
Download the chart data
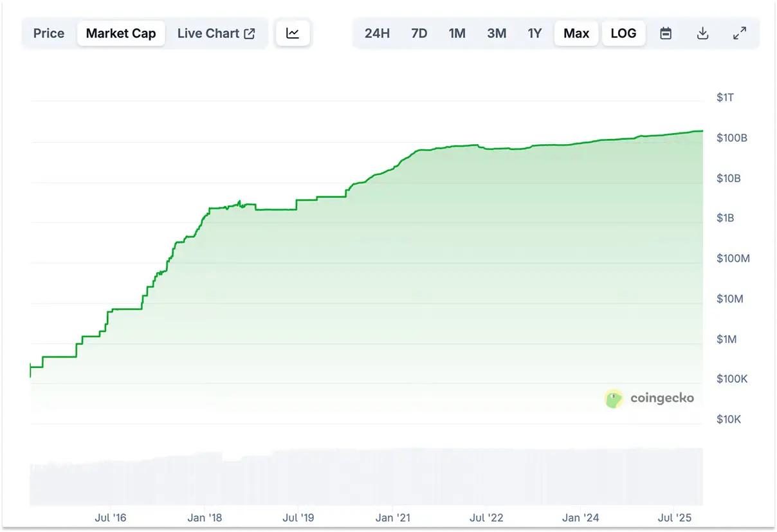pyautogui.click(x=702, y=33)
